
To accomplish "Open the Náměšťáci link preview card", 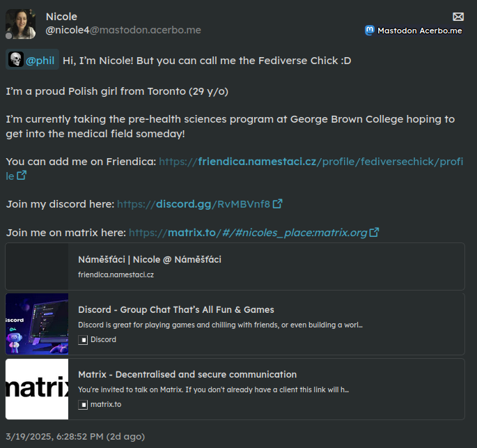I will [235, 266].
